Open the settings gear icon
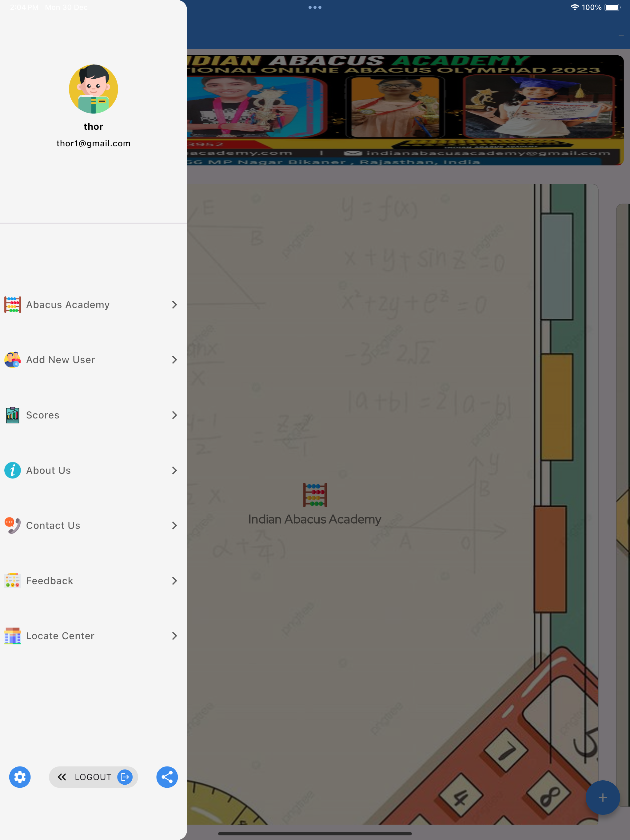Screen dimensions: 630x840 [20, 777]
